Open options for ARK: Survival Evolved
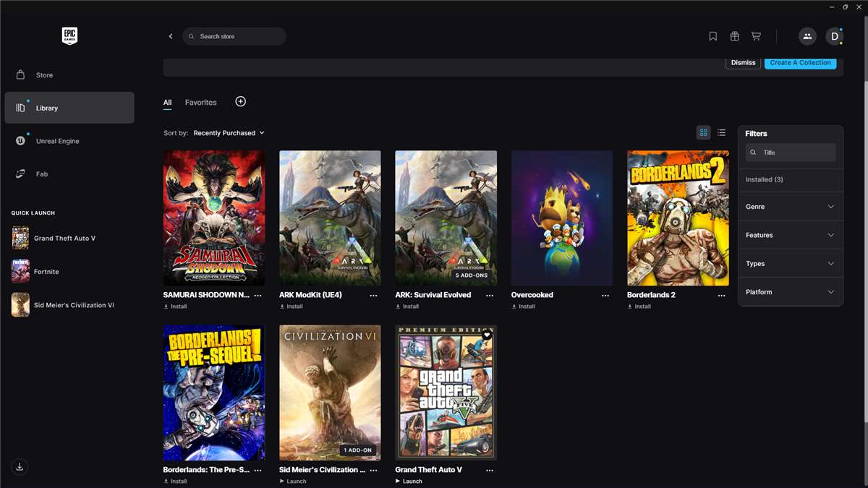 click(490, 296)
